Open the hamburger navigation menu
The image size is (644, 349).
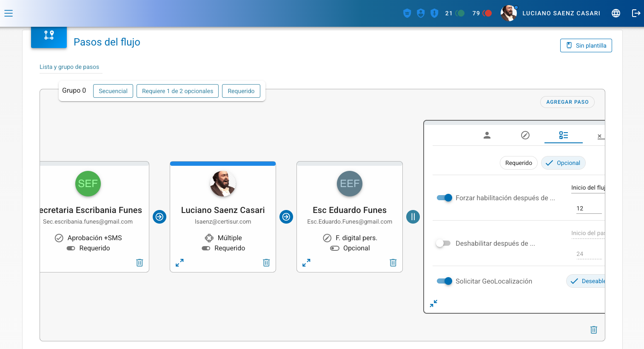click(x=9, y=13)
